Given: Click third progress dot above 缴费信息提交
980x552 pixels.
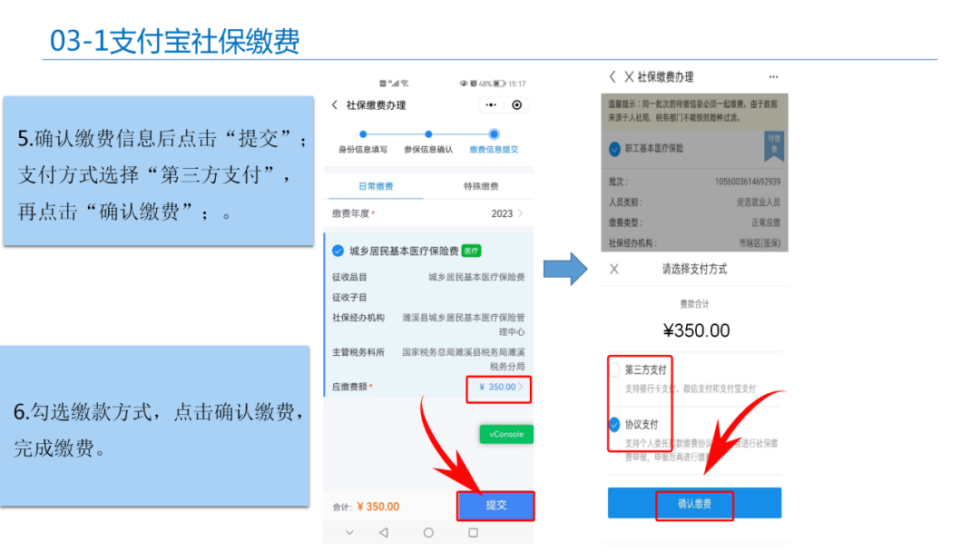Looking at the screenshot, I should tap(494, 133).
